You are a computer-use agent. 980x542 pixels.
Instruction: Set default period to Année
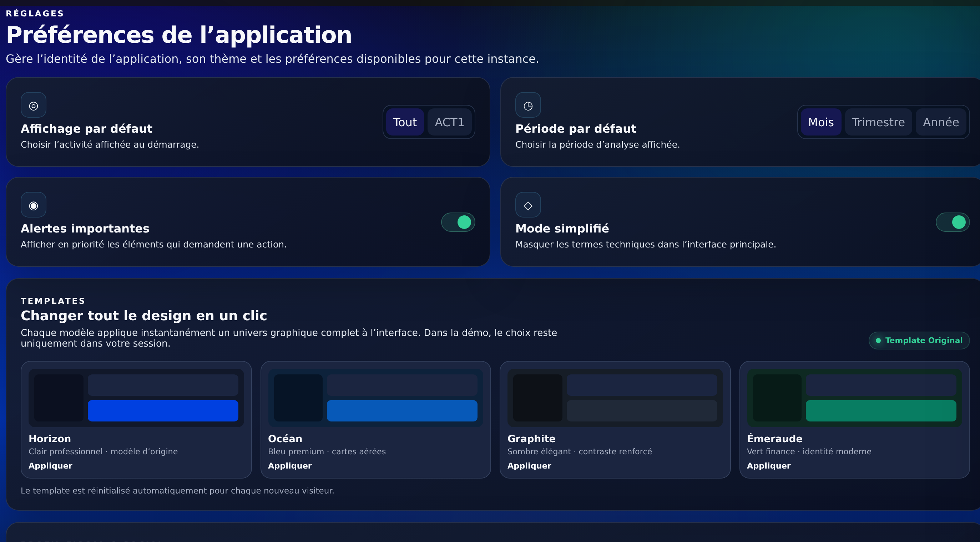pyautogui.click(x=941, y=122)
